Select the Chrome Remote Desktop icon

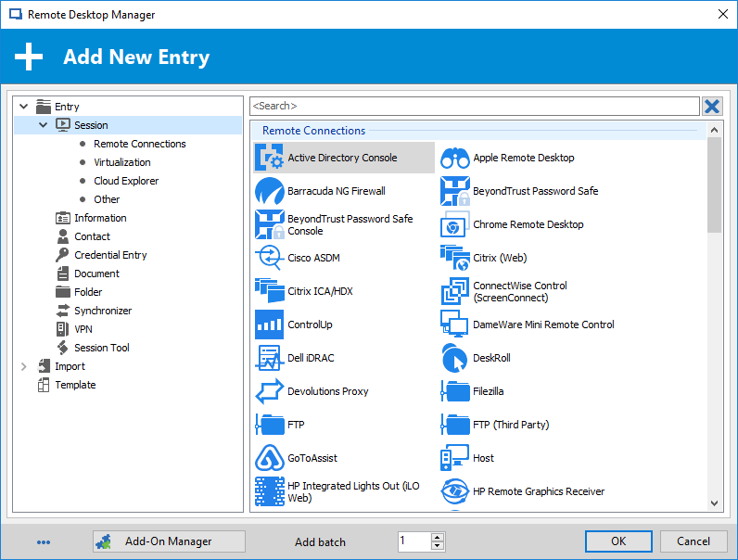click(x=455, y=224)
